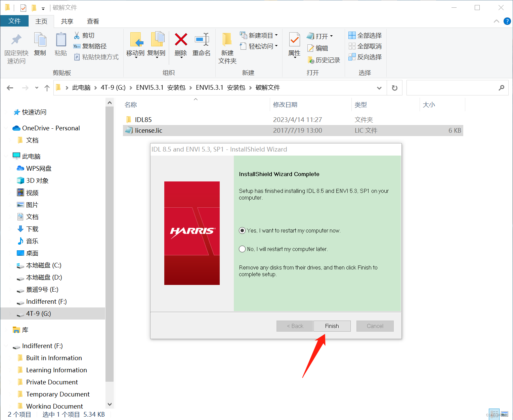The height and width of the screenshot is (420, 513).
Task: Click 4T-9 (G:) in address breadcrumb
Action: tap(113, 88)
